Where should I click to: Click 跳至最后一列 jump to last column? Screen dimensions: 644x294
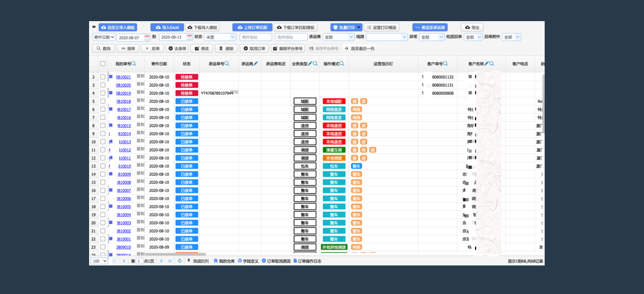360,49
